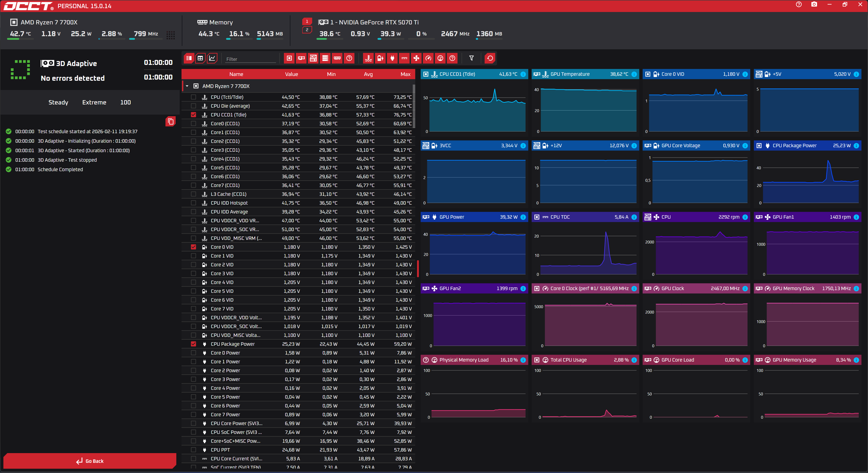Toggle the clock frequency sensor type filter
Screen dimensions: 868x473
pos(428,58)
